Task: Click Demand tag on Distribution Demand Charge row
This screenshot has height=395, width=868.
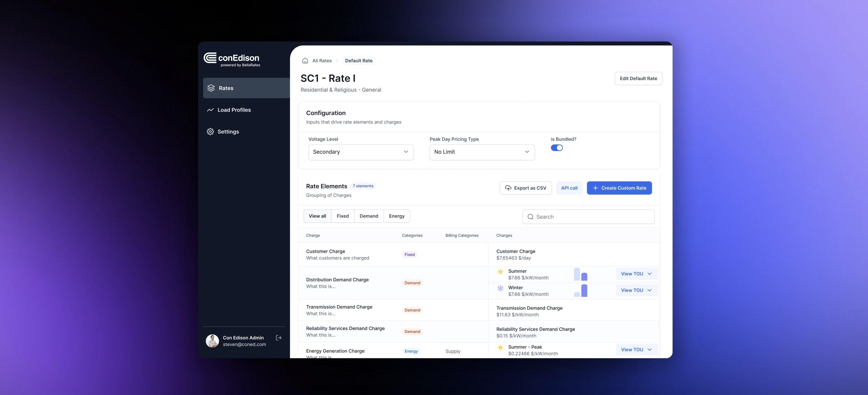Action: pos(412,283)
